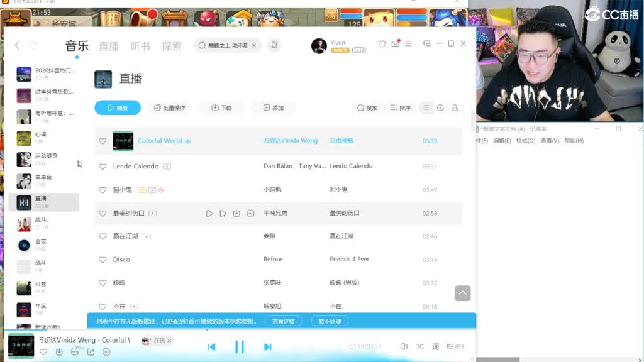Open more options icon in player bar
The width and height of the screenshot is (644, 362).
pyautogui.click(x=106, y=352)
